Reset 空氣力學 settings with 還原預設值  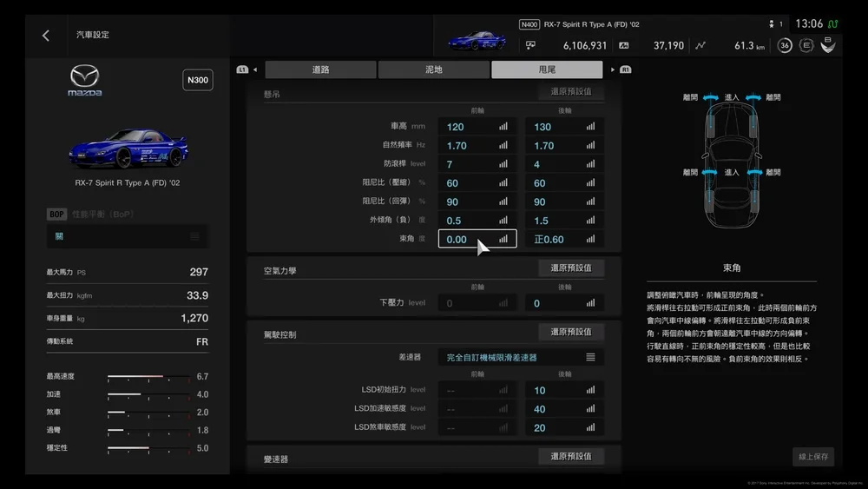571,268
